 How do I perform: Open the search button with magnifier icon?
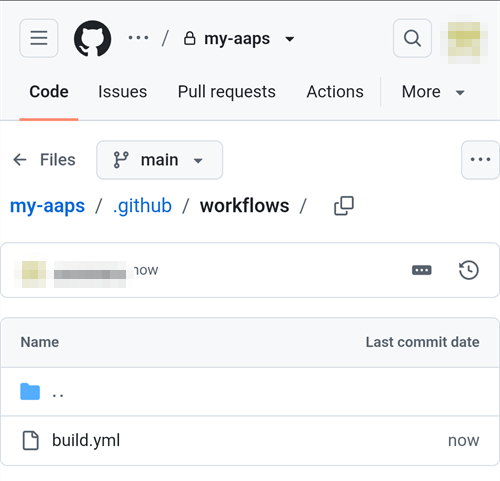tap(412, 38)
